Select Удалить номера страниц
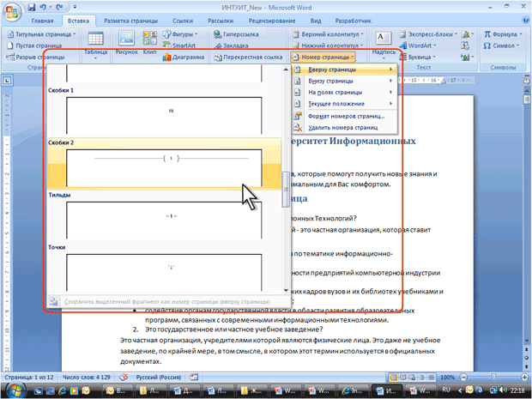Screen dimensions: 532x399 pos(344,128)
